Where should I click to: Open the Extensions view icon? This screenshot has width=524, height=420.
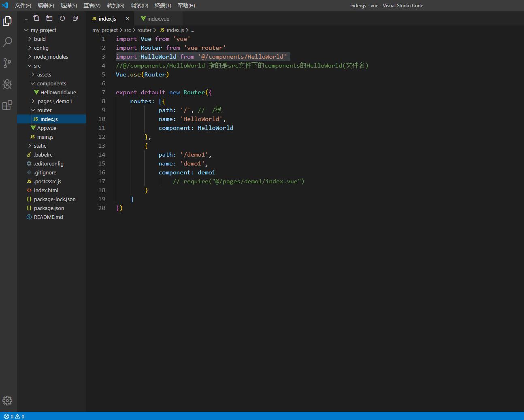7,105
